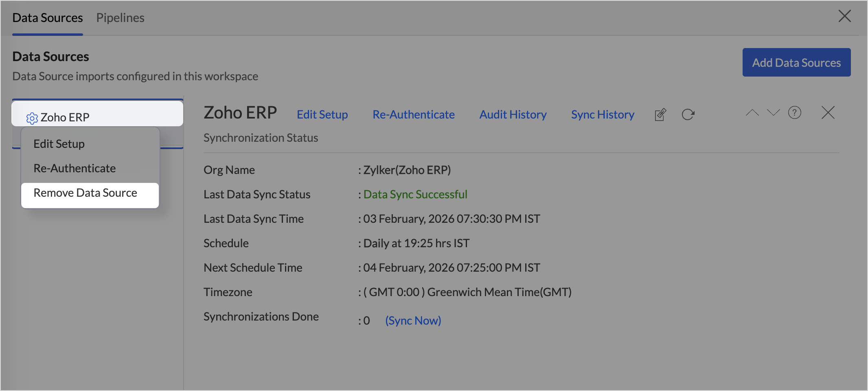Screen dimensions: 868x391
Task: Choose Edit Setup in the context menu
Action: [59, 144]
